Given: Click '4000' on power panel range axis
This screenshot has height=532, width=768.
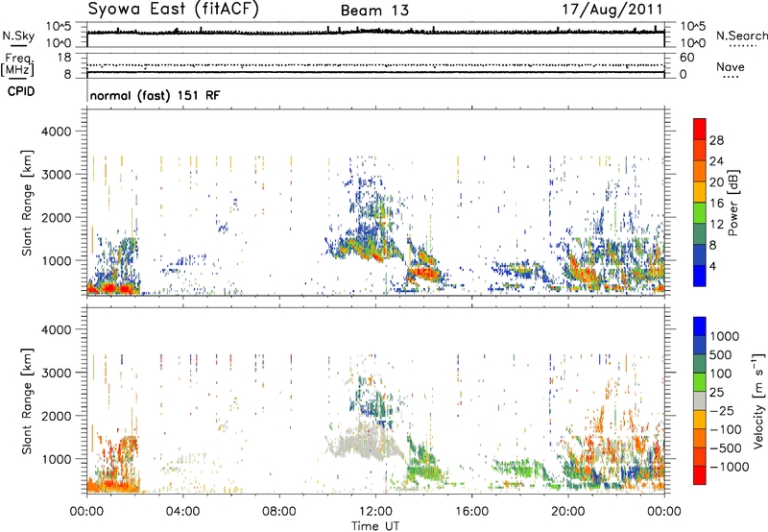Looking at the screenshot, I should (56, 132).
